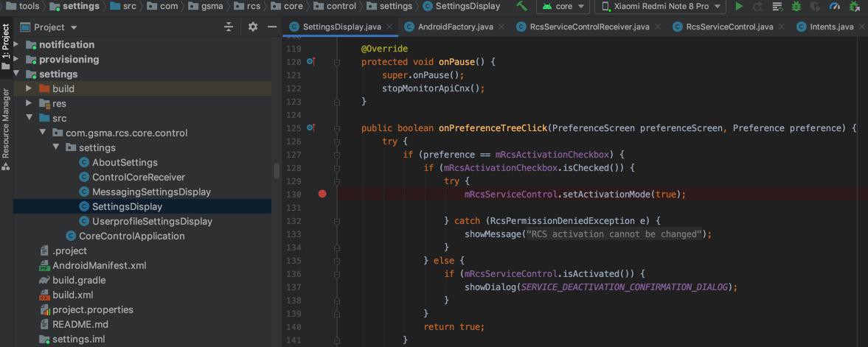Expand the res folder arrow
This screenshot has height=347, width=868.
click(29, 103)
